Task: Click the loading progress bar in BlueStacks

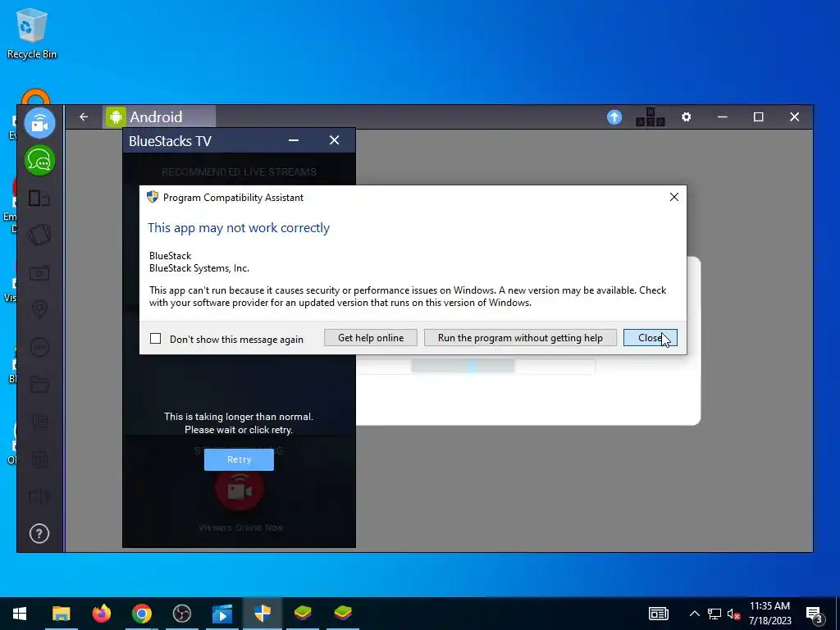Action: (477, 367)
